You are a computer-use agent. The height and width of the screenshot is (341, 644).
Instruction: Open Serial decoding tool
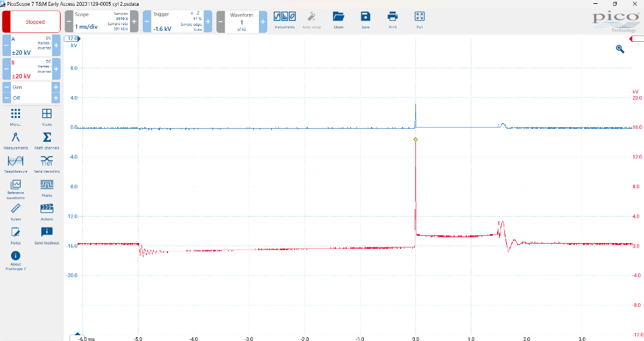tap(46, 164)
